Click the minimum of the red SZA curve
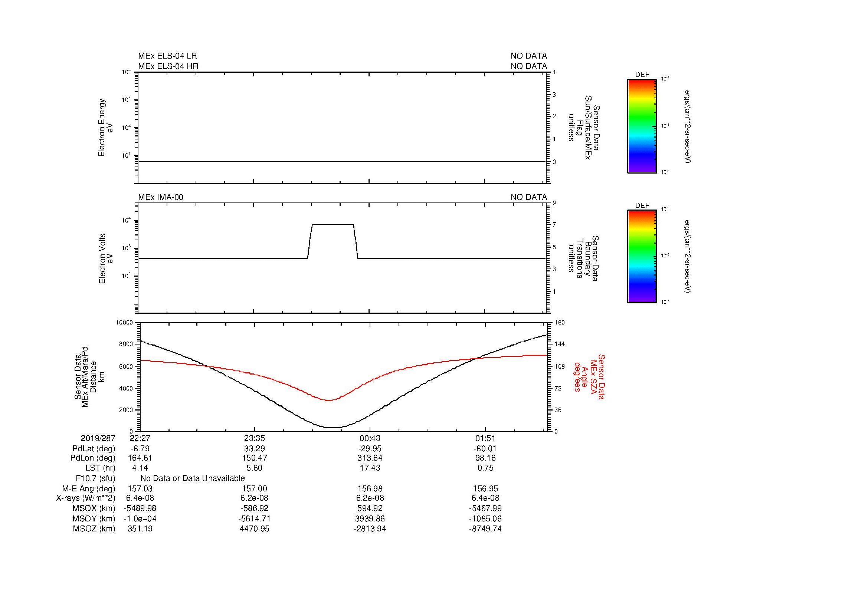The image size is (868, 613). 329,401
